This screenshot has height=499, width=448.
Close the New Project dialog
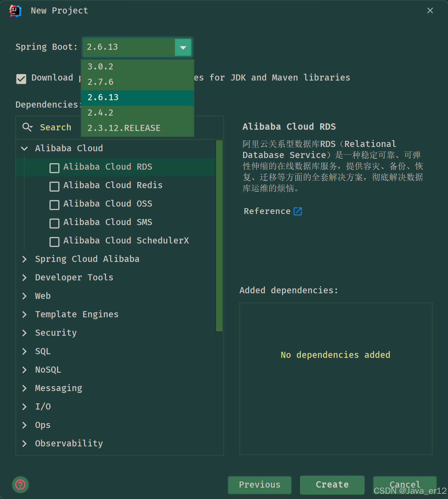tap(430, 10)
